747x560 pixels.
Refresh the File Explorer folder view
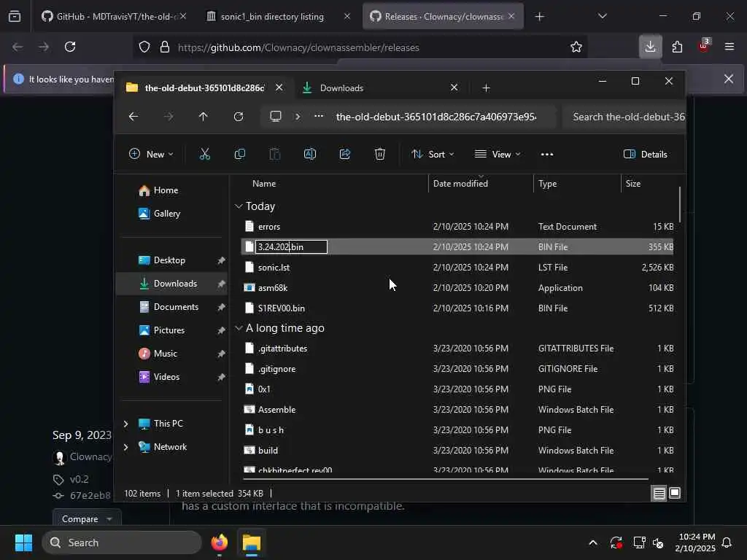pos(239,117)
